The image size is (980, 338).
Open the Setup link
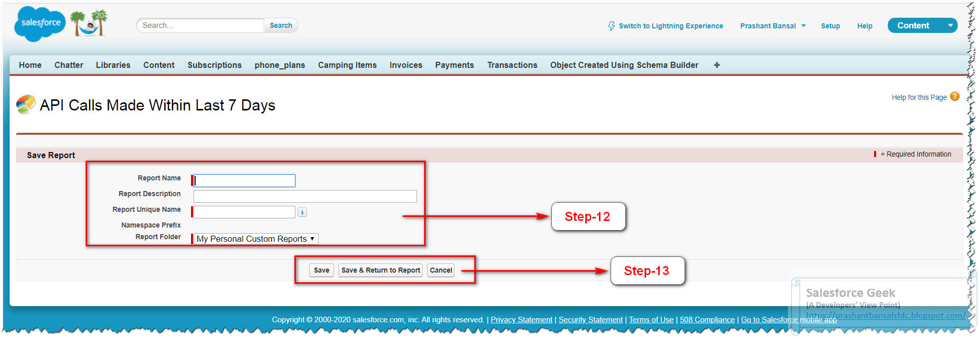tap(831, 26)
